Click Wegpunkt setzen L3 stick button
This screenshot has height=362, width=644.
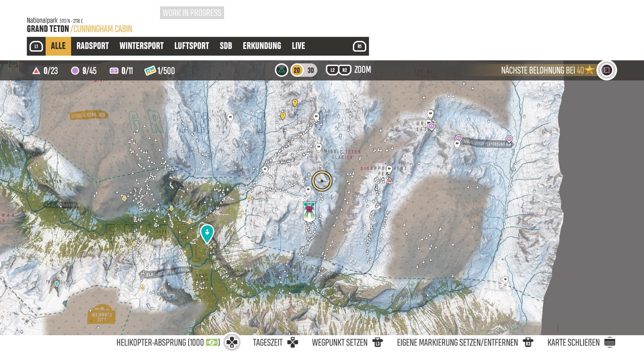[378, 342]
